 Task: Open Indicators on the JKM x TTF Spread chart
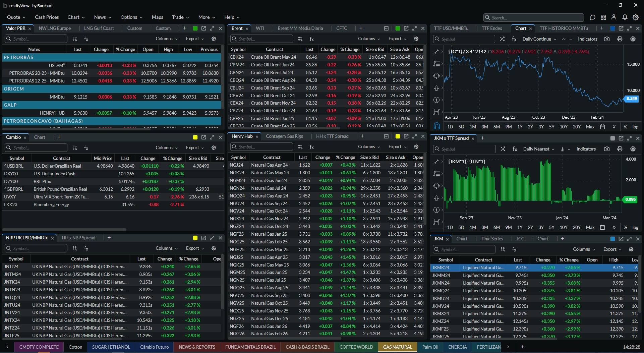pos(586,149)
